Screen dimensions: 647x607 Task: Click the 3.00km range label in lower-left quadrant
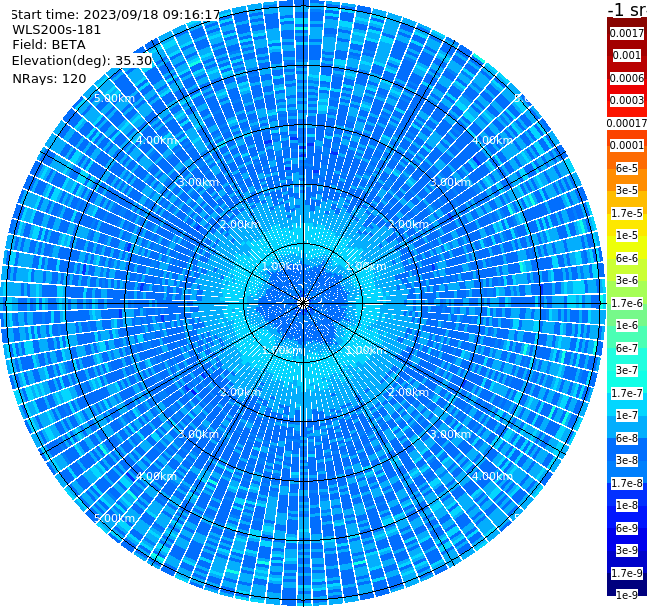coord(198,434)
